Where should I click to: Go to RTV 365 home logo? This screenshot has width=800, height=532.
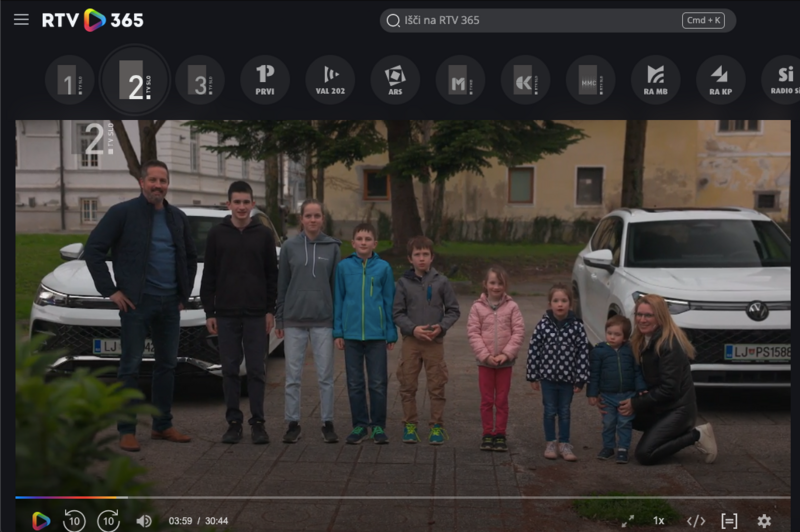click(x=93, y=20)
